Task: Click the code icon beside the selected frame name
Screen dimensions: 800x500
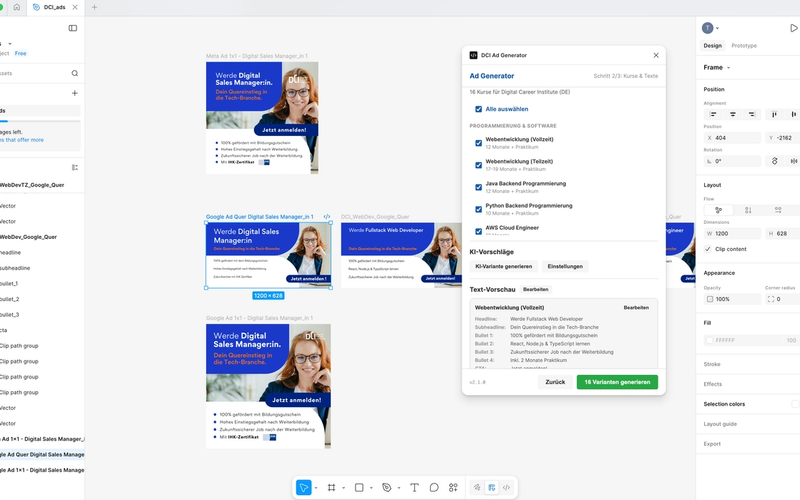Action: pos(327,216)
